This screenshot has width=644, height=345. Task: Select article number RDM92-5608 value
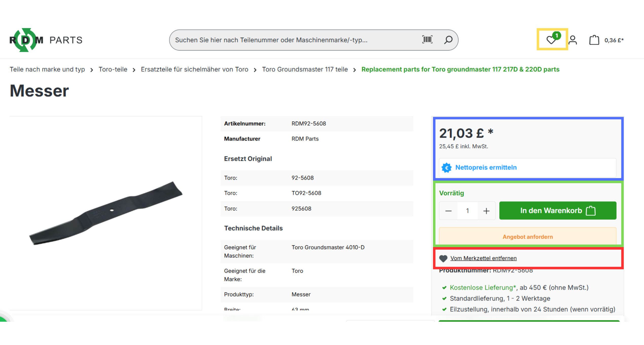coord(309,124)
